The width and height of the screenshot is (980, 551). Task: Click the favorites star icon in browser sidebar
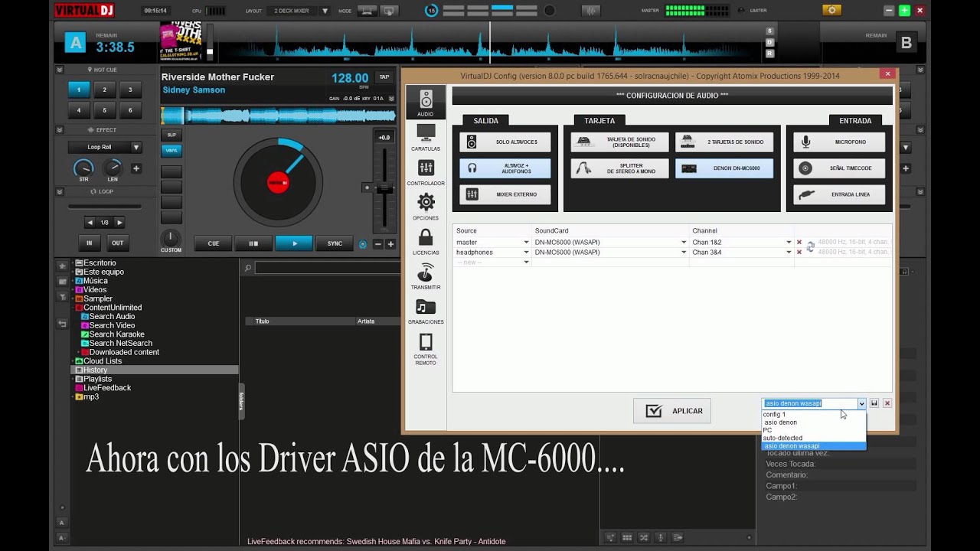(x=62, y=266)
